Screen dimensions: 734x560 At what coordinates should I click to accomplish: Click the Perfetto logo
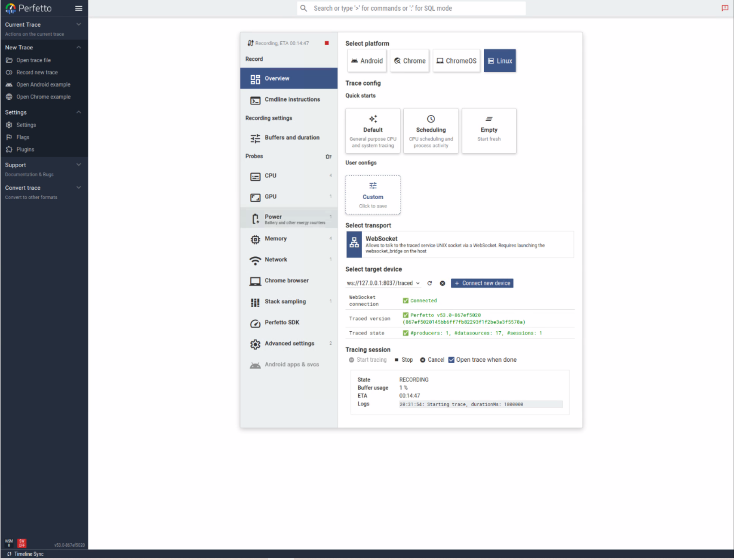tap(28, 8)
